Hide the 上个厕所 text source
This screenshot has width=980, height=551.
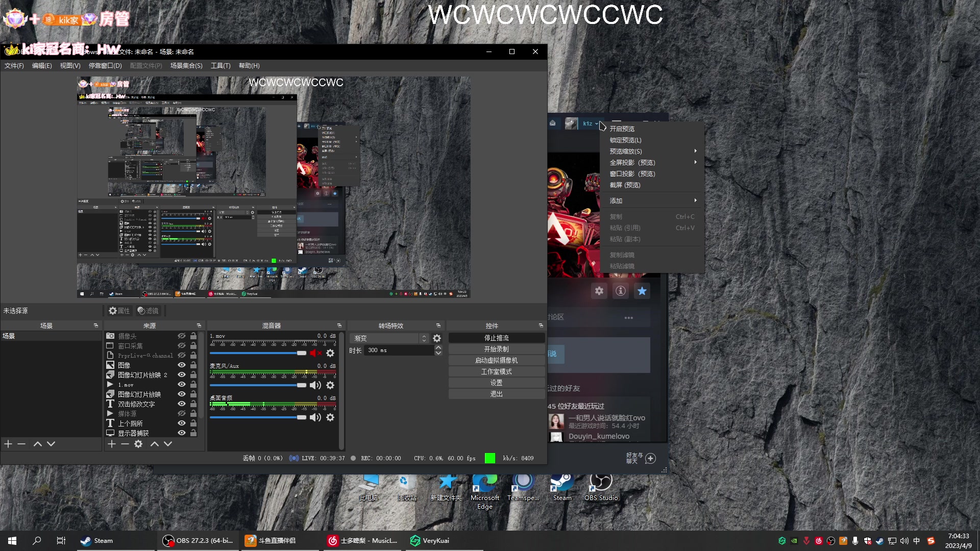coord(181,423)
